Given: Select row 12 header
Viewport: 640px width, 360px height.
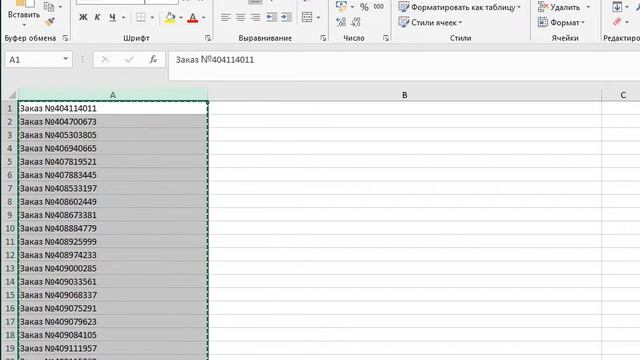Looking at the screenshot, I should point(9,255).
